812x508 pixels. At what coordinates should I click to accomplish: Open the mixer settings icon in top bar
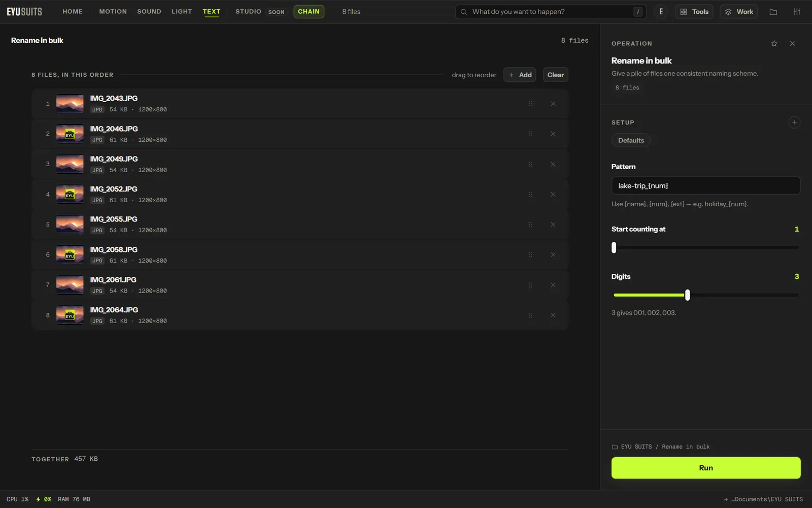coord(797,12)
